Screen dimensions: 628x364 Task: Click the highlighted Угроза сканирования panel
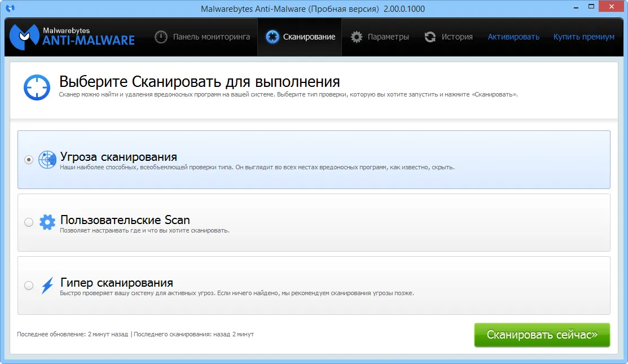pos(314,160)
